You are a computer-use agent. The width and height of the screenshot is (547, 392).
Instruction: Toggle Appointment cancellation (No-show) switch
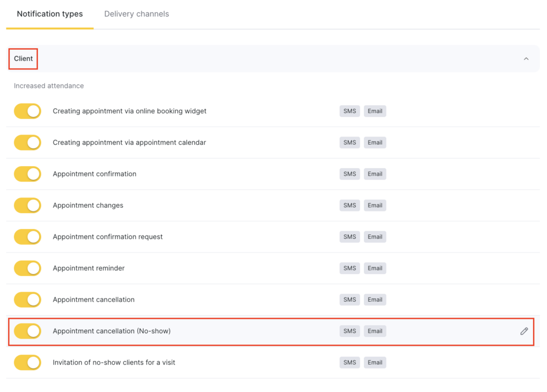[x=28, y=331]
